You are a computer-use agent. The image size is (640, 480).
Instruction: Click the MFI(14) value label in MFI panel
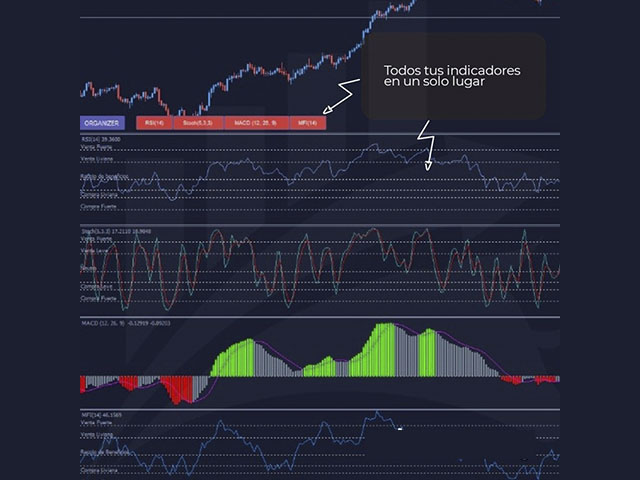click(101, 415)
